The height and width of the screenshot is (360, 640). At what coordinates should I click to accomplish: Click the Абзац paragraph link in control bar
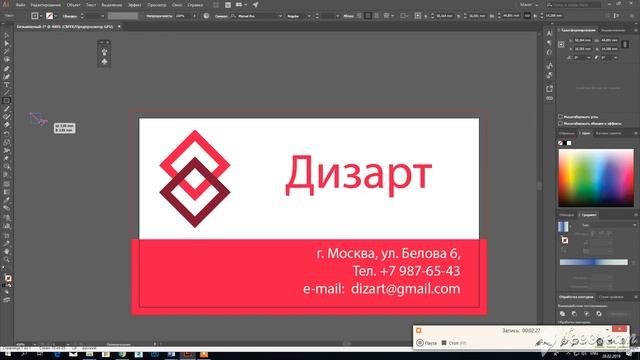click(348, 16)
